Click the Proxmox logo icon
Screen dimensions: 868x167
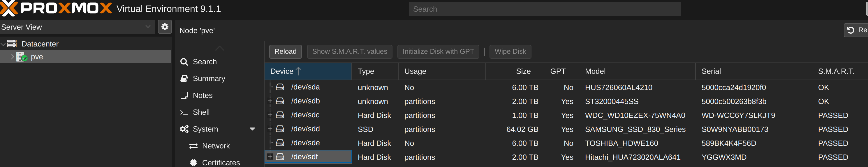9,8
